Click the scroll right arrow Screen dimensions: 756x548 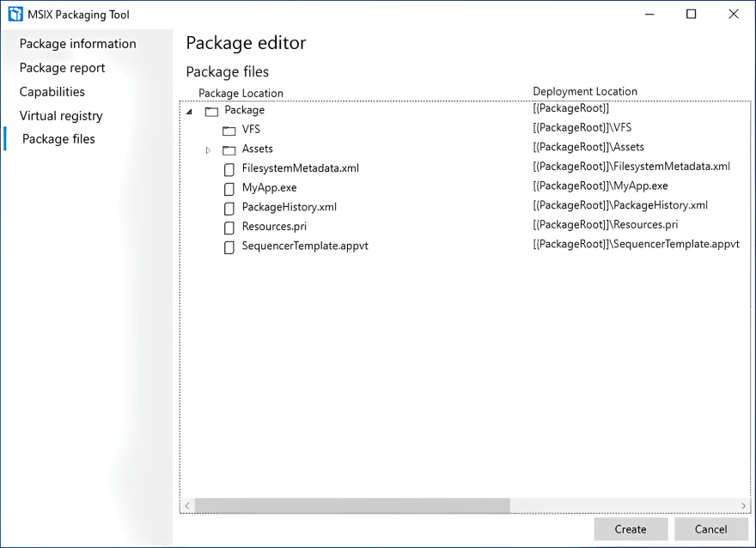pyautogui.click(x=743, y=506)
